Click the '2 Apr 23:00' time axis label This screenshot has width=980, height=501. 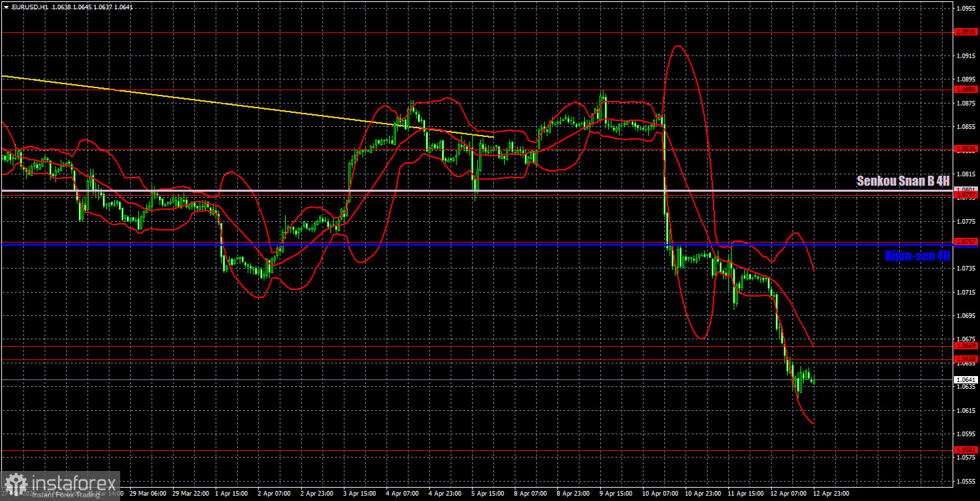[x=317, y=494]
